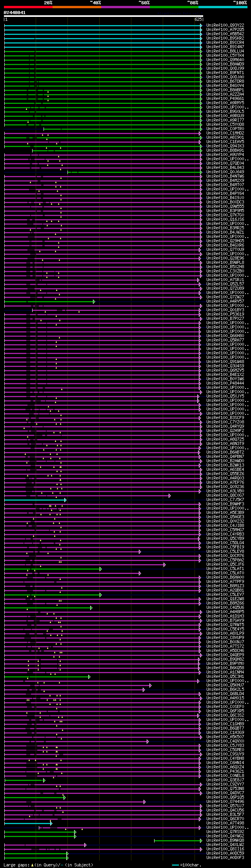The height and width of the screenshot is (868, 251).
Task: Click the UniRef100_Q01BY3 label
Action: click(x=225, y=310)
